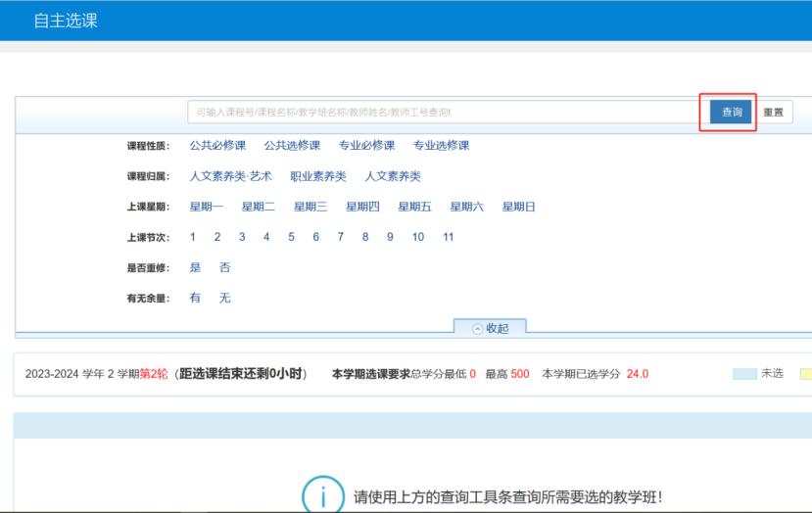The width and height of the screenshot is (812, 513).
Task: Select class period 1
Action: (193, 237)
